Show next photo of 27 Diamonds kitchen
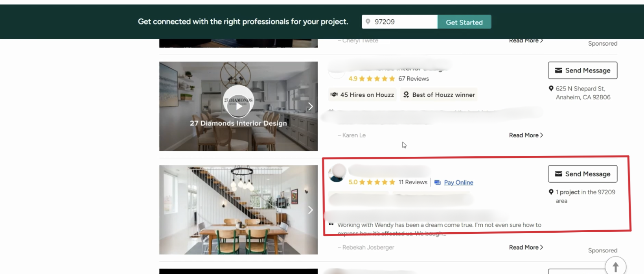The height and width of the screenshot is (274, 644). pyautogui.click(x=310, y=106)
